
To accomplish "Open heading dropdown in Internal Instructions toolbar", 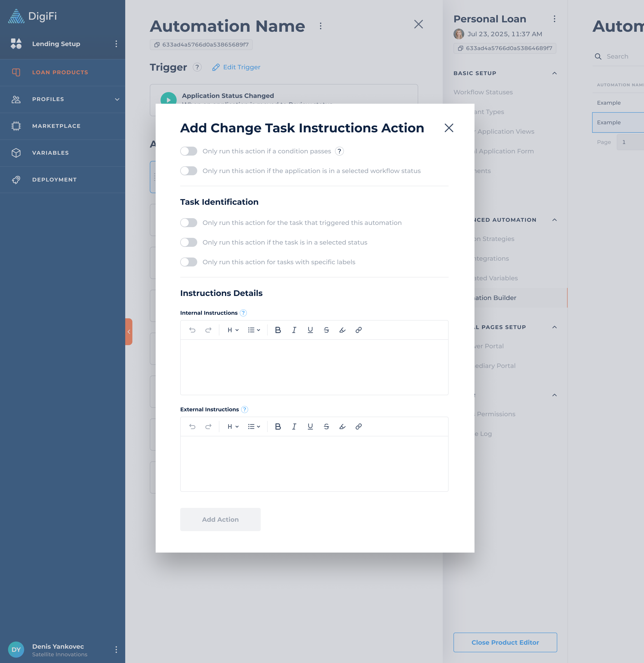I will pyautogui.click(x=233, y=330).
